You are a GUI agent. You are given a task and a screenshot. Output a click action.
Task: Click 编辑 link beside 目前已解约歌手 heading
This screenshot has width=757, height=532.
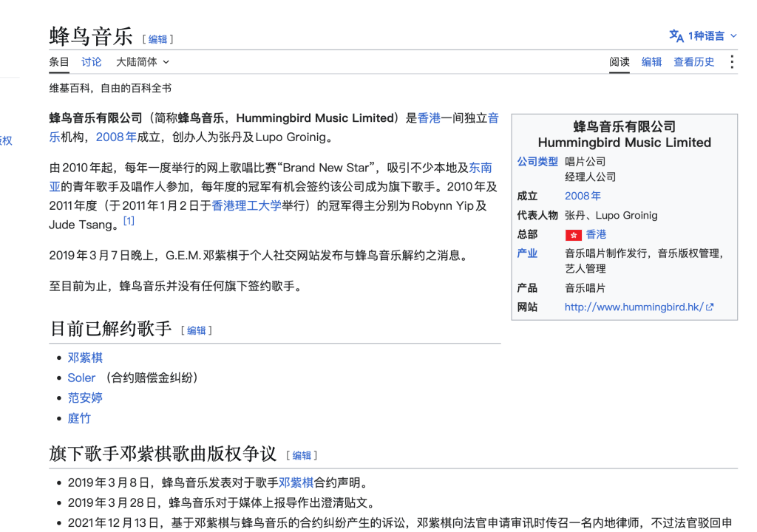(x=196, y=331)
